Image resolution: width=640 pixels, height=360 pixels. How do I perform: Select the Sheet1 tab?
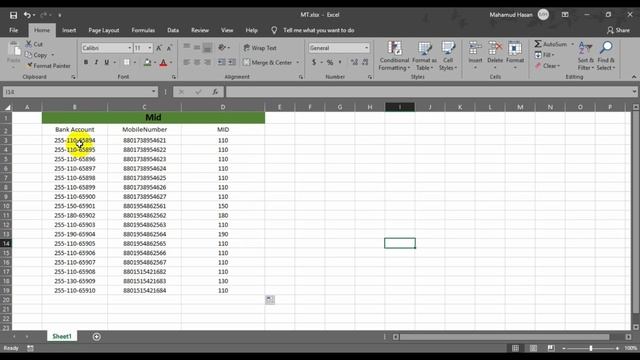(x=62, y=336)
